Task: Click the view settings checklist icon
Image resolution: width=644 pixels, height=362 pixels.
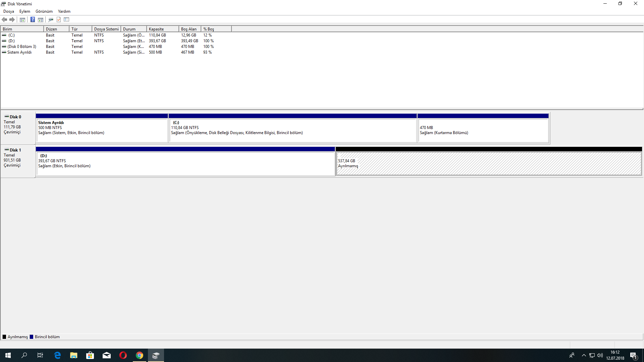Action: pos(66,19)
